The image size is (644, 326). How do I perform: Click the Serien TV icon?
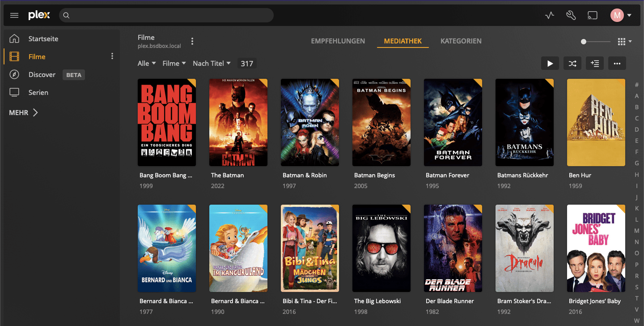(14, 92)
